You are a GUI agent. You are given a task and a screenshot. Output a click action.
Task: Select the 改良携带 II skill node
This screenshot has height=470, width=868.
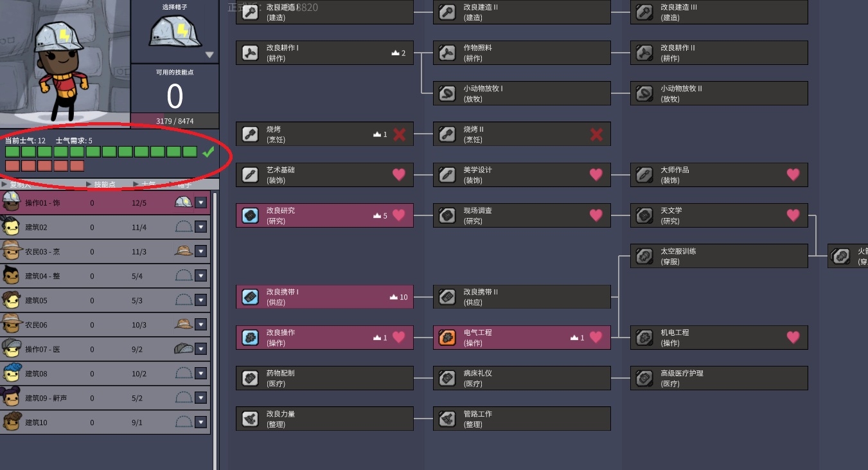pos(522,297)
